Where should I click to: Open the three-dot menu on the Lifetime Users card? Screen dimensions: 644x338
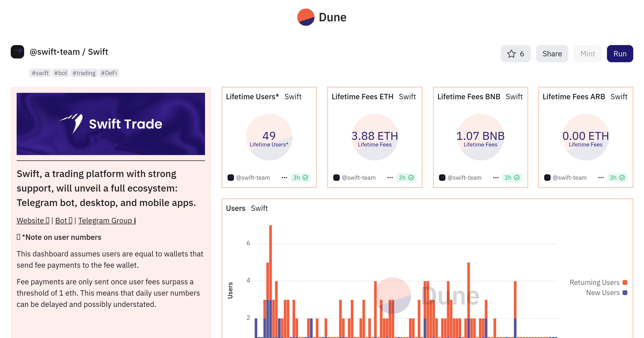pos(284,178)
